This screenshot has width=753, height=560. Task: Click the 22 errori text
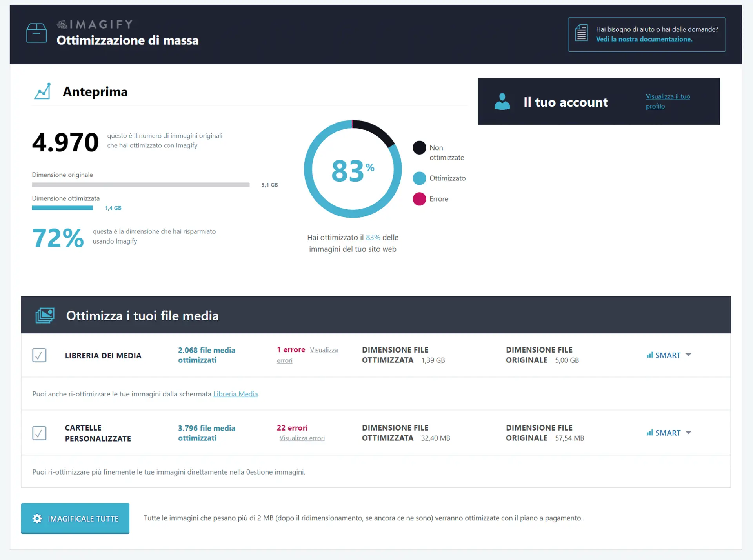tap(292, 427)
